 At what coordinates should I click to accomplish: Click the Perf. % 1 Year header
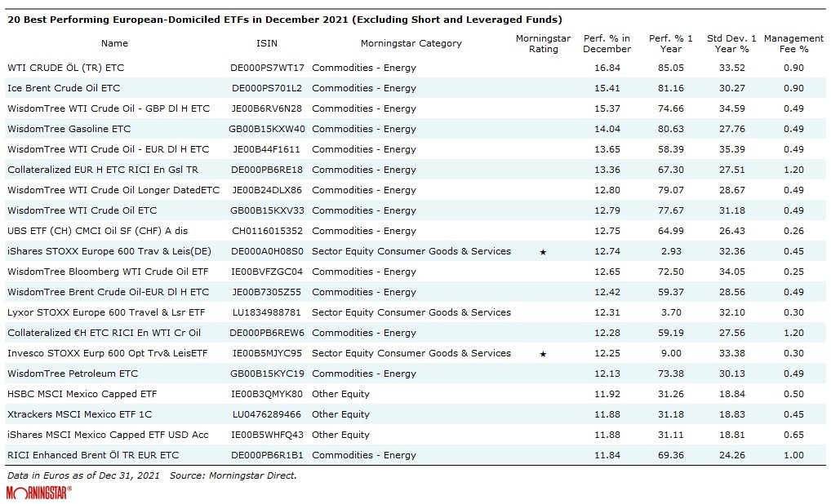671,44
